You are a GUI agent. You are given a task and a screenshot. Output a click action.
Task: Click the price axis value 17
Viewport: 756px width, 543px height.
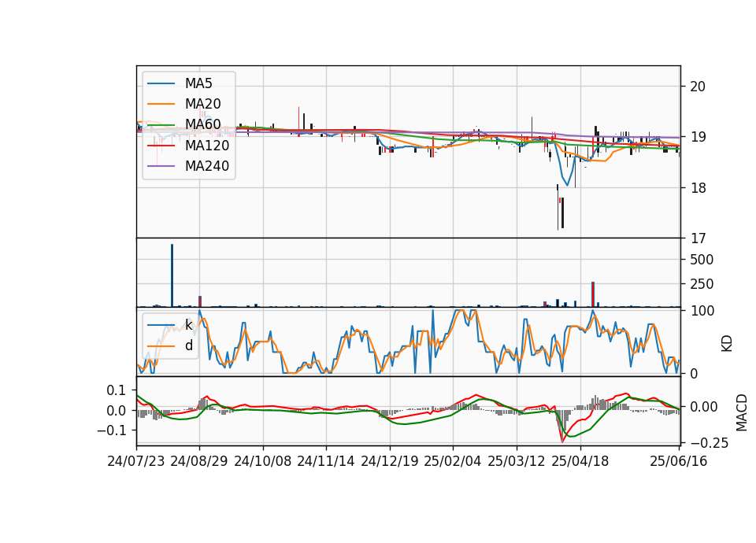698,238
